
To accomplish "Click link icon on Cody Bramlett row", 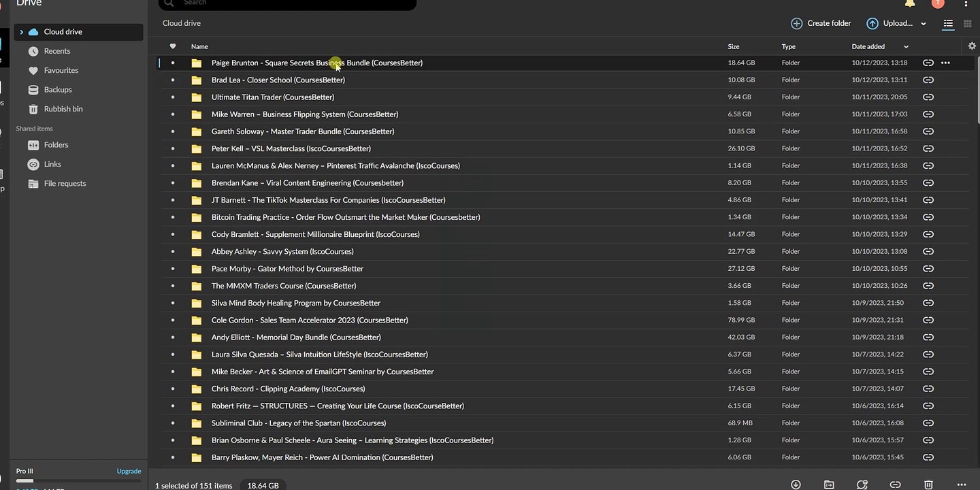I will [x=928, y=234].
